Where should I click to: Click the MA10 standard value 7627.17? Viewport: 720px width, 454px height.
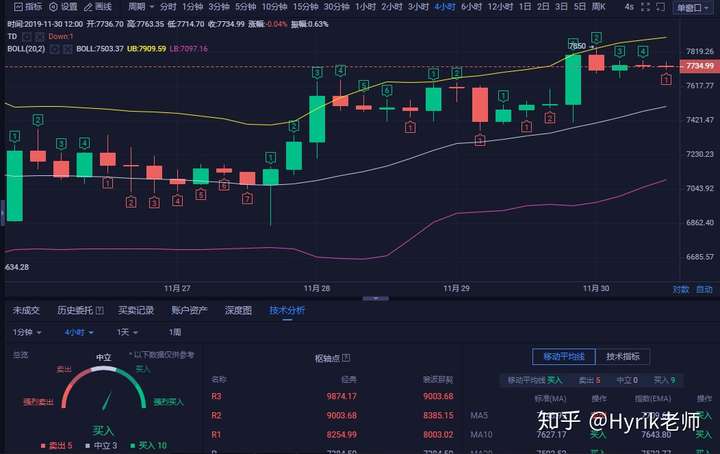tap(551, 434)
